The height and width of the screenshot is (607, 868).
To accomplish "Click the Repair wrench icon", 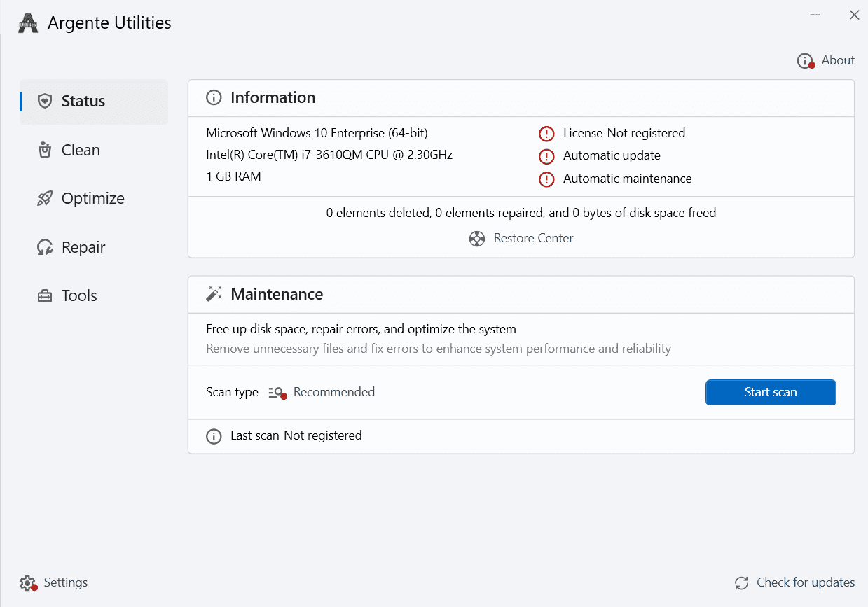I will [45, 247].
